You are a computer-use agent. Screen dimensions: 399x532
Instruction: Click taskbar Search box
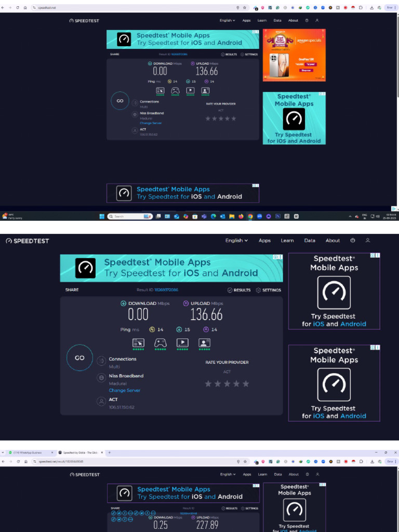pos(130,216)
